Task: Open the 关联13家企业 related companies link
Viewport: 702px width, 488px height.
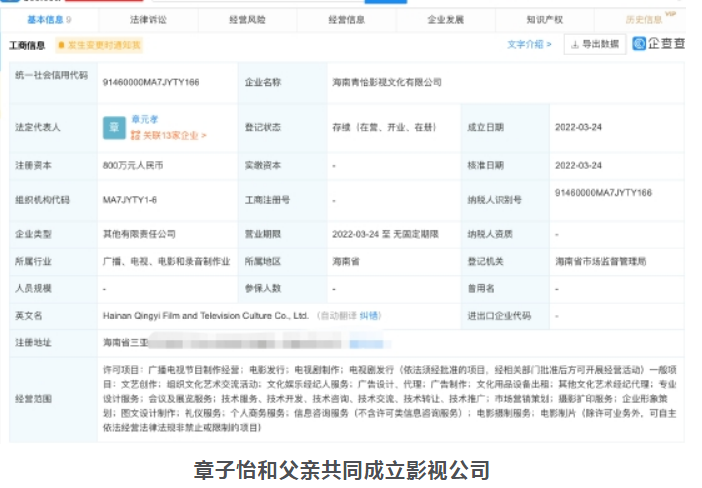Action: [x=170, y=135]
